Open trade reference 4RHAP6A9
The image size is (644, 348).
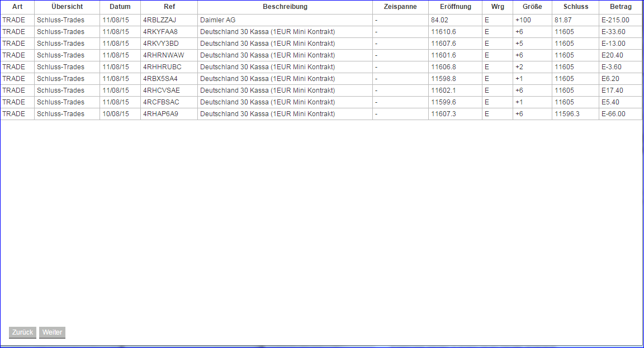[162, 113]
